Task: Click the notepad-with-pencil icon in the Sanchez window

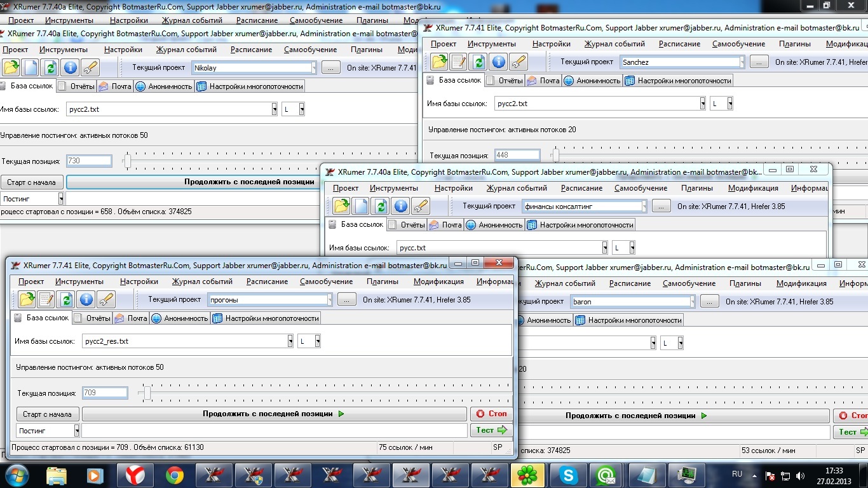Action: (x=459, y=62)
